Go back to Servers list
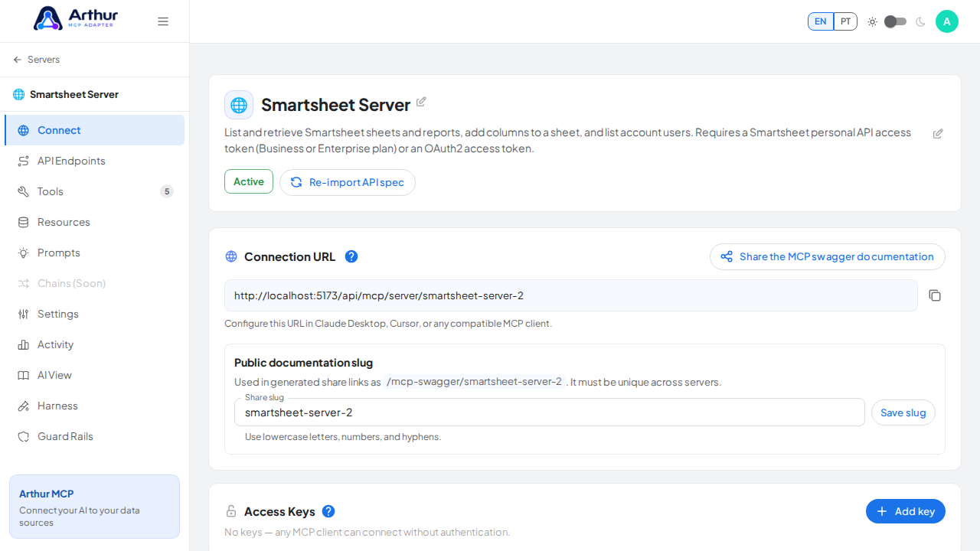 [x=36, y=60]
